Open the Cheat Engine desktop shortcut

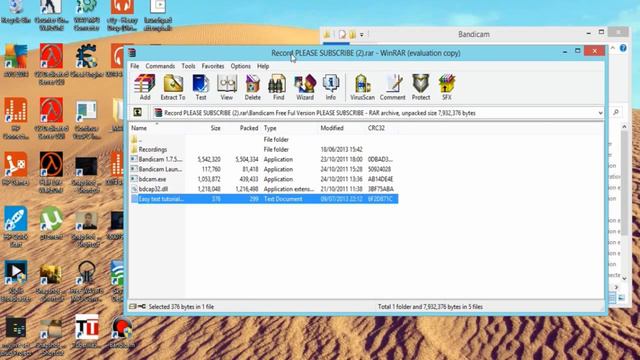click(x=86, y=61)
